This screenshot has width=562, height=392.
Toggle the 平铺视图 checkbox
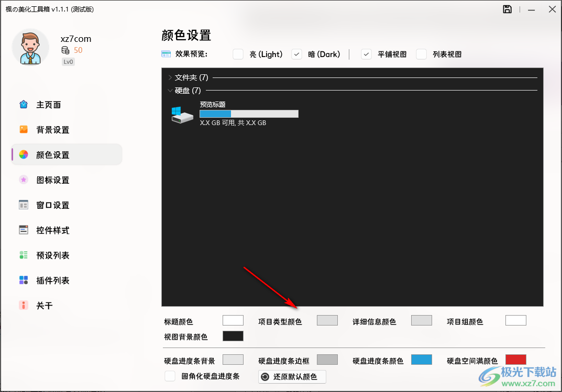coord(366,54)
